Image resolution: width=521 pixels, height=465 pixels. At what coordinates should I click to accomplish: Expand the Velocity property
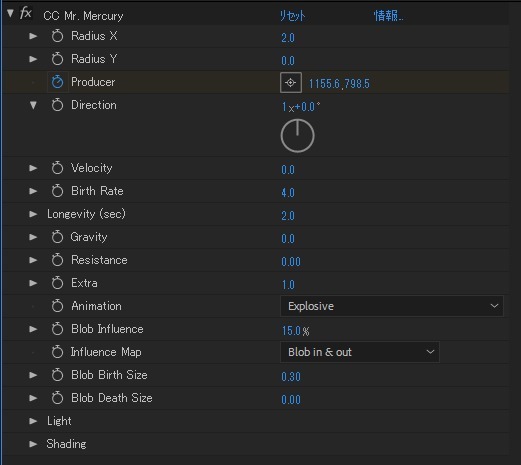click(33, 168)
